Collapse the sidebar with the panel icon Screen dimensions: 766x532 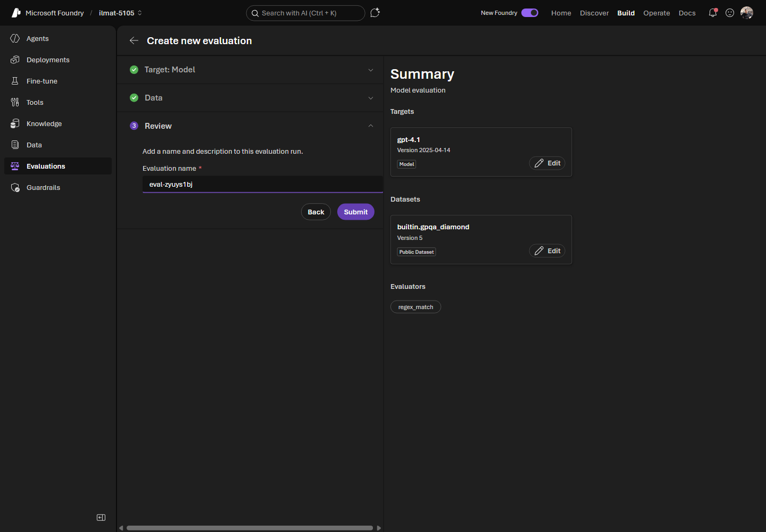[x=101, y=518]
